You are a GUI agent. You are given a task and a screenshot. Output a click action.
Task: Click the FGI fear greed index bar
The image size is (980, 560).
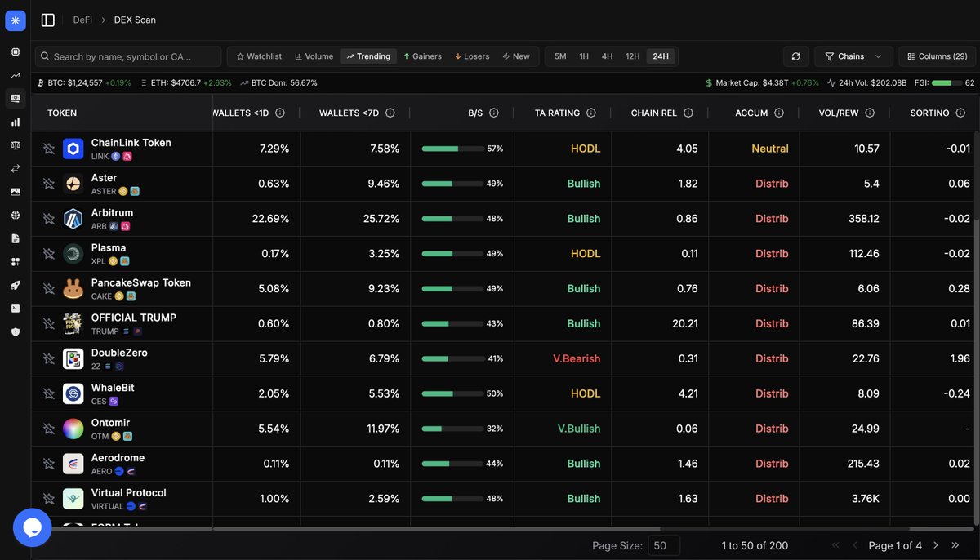pyautogui.click(x=946, y=83)
